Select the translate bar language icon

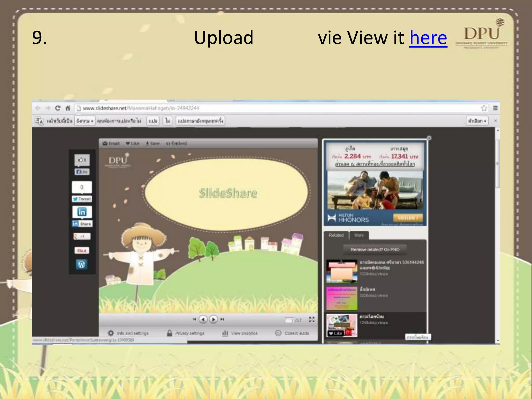click(39, 121)
